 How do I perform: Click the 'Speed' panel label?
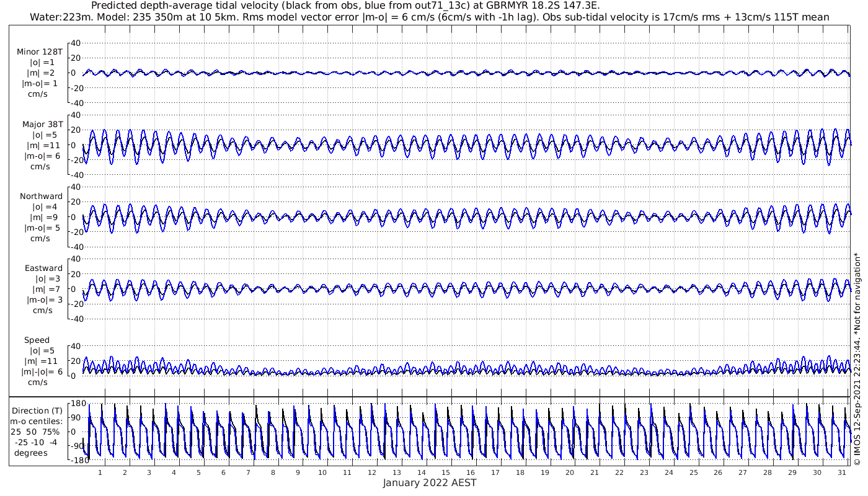pyautogui.click(x=37, y=340)
